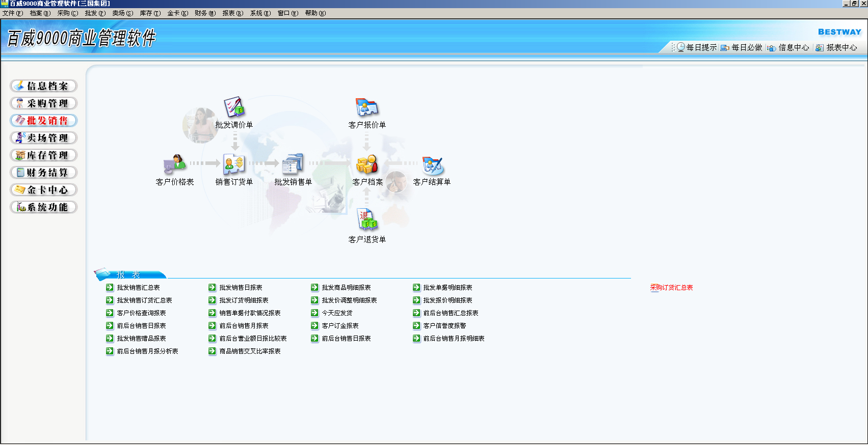The height and width of the screenshot is (445, 868).
Task: Open 批发价调整明细报表 report
Action: (349, 300)
